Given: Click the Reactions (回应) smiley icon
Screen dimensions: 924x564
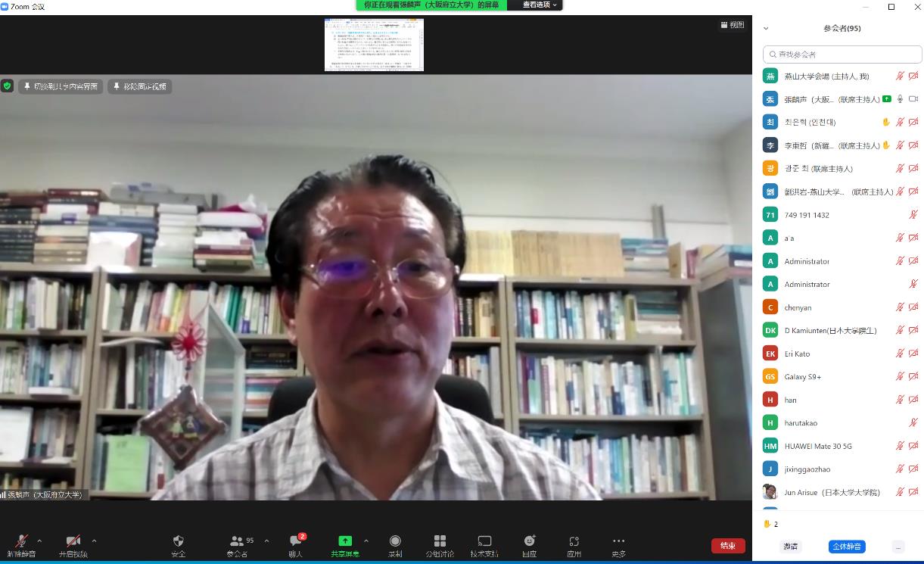Looking at the screenshot, I should pos(529,541).
